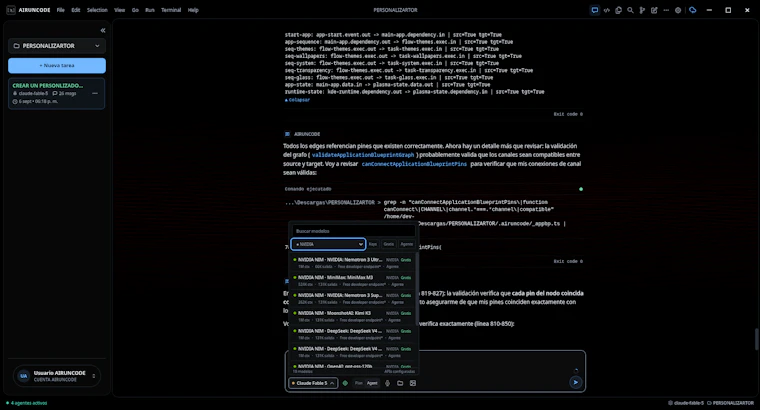Viewport: 760px width, 410px height.
Task: Send message with the round arrow button
Action: coord(575,382)
